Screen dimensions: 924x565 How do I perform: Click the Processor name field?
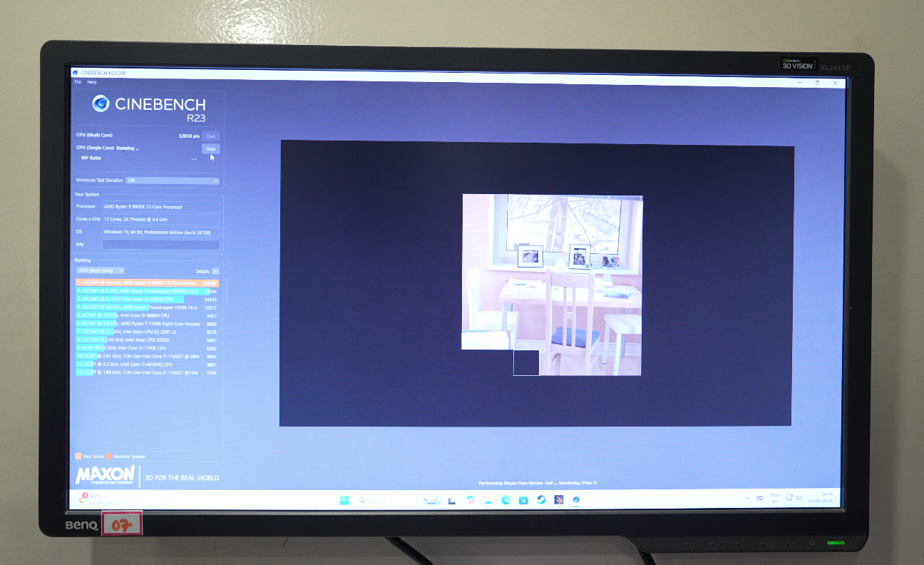coord(161,207)
